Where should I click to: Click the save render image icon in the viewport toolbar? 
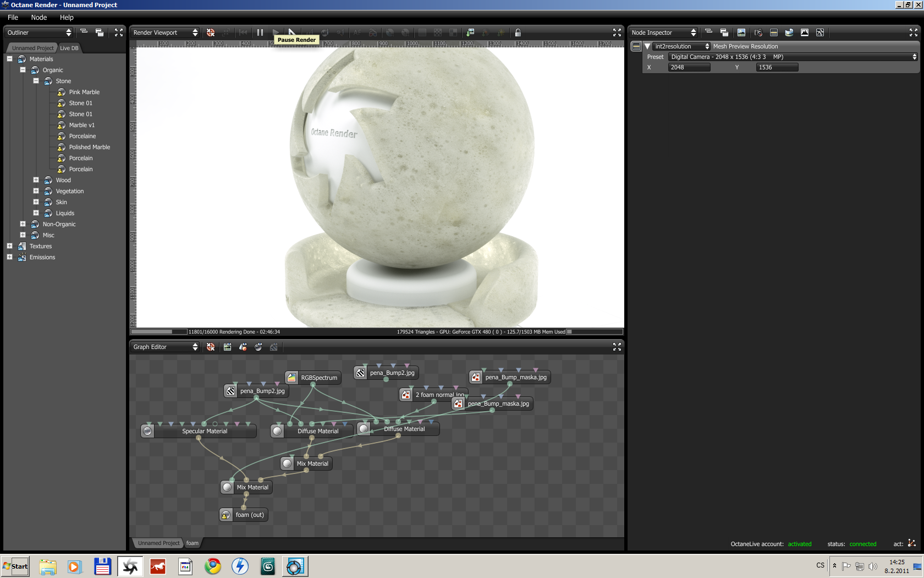pyautogui.click(x=470, y=32)
